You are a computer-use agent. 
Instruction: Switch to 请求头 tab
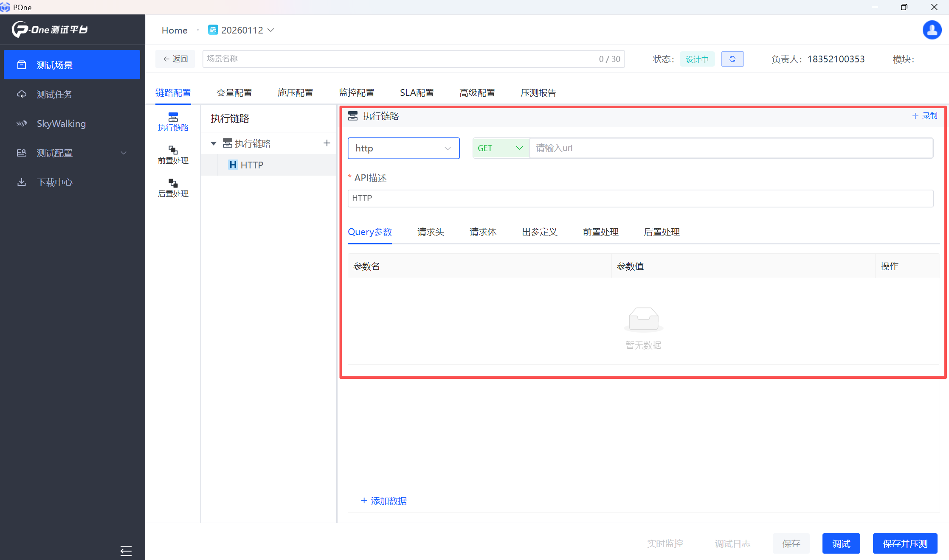pos(430,232)
